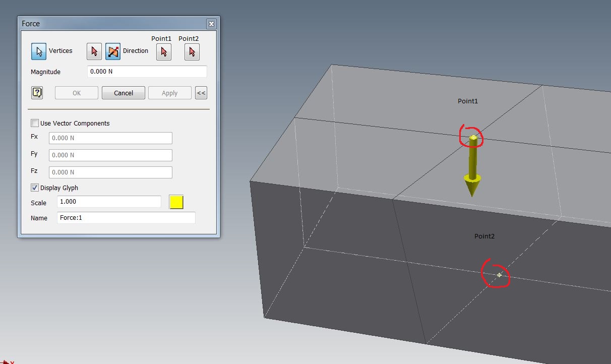Select the Point2 vertex on the bottom face
This screenshot has height=364, width=611.
click(x=499, y=275)
